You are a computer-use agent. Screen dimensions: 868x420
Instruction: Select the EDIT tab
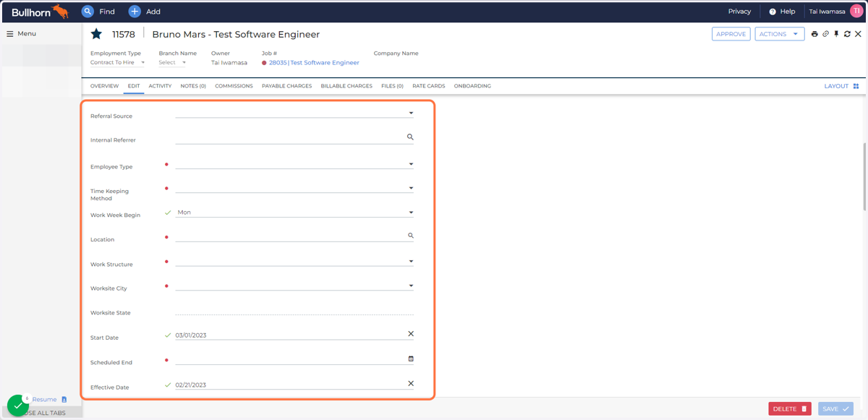pyautogui.click(x=134, y=86)
